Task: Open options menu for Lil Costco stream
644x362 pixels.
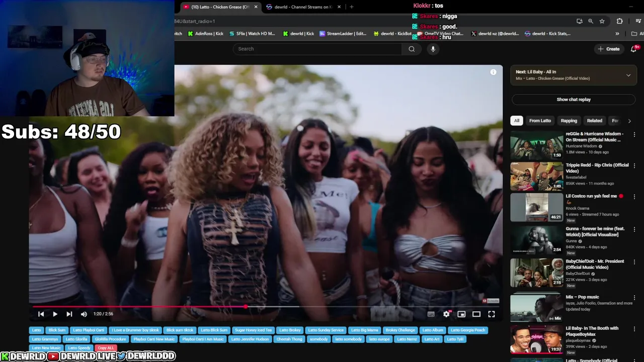Action: pyautogui.click(x=634, y=197)
